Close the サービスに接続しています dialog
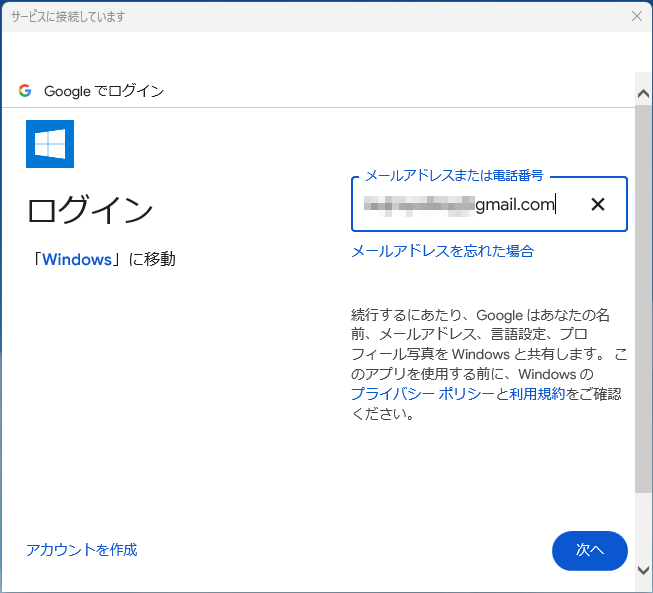This screenshot has width=653, height=593. tap(637, 16)
